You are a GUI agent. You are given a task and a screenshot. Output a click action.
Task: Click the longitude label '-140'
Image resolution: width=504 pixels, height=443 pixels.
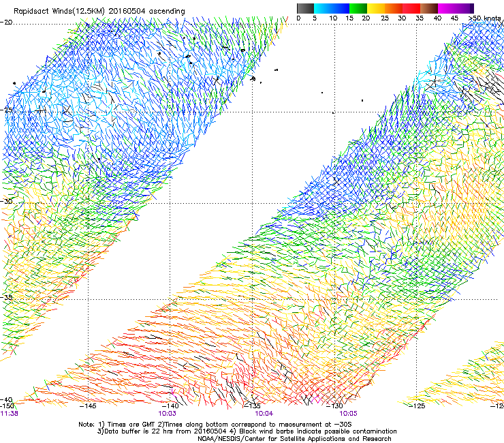pos(170,406)
